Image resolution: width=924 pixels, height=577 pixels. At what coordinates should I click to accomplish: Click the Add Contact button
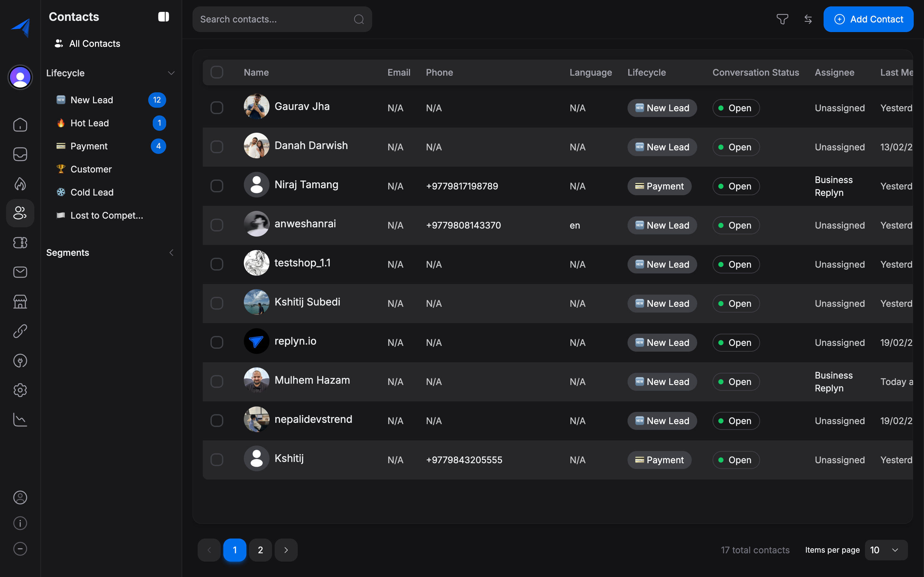[868, 19]
